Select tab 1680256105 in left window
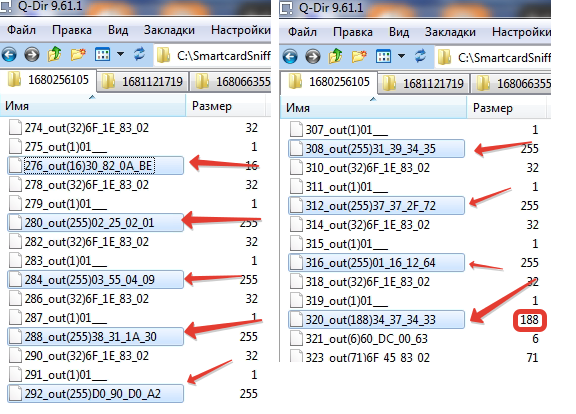The height and width of the screenshot is (414, 576). (x=48, y=80)
